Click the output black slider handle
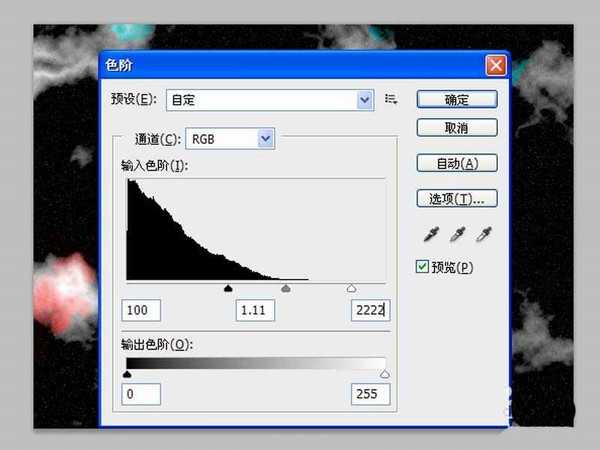Viewport: 600px width, 450px height. (127, 374)
